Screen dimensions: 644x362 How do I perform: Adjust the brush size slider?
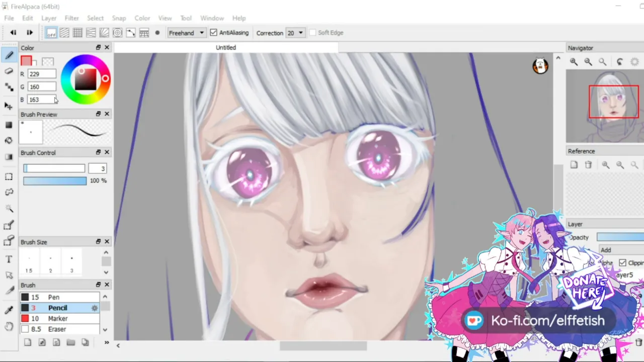click(x=54, y=168)
